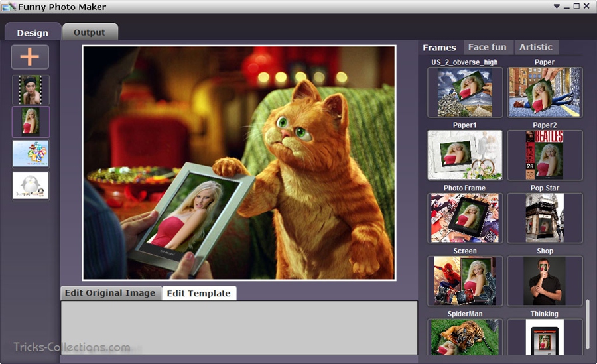This screenshot has height=364, width=597.
Task: Click the 'Photo Frame' template label
Action: [x=464, y=188]
